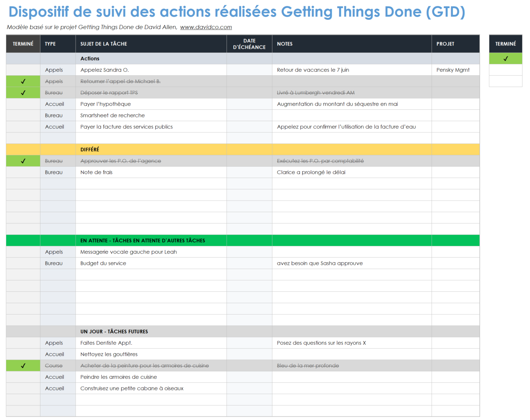Screen dimensions: 530x420
Task: Select the note Augmentation du montant du séquestre
Action: click(352, 104)
